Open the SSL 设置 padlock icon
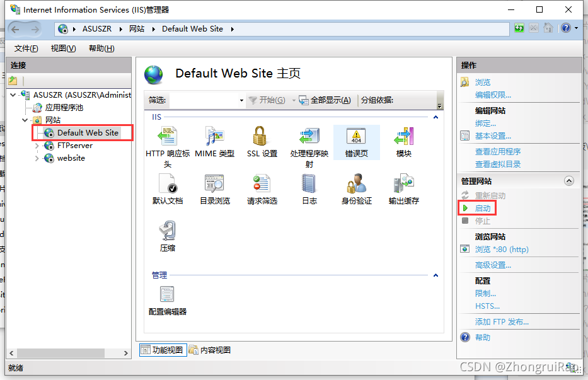The width and height of the screenshot is (588, 380). [x=261, y=136]
